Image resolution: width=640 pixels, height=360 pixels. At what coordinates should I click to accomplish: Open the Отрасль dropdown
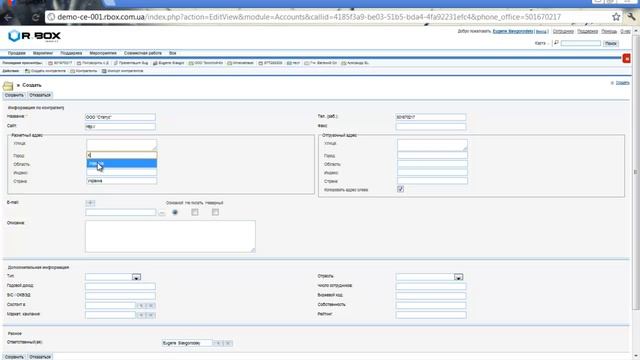[458, 277]
